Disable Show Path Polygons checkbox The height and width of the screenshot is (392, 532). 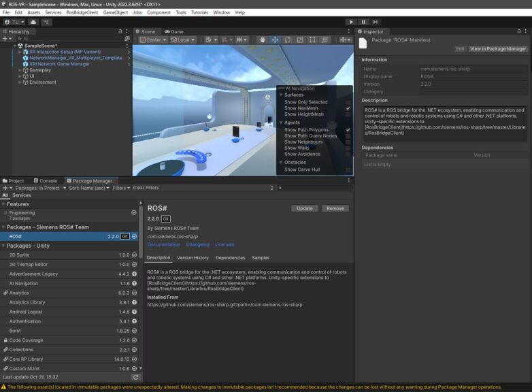pos(348,129)
